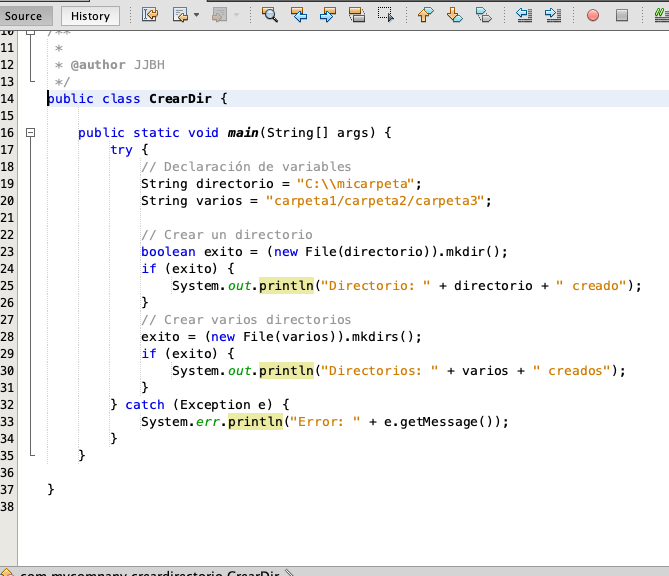Click Find Selection magnifier icon
Image resolution: width=669 pixels, height=576 pixels.
point(269,15)
